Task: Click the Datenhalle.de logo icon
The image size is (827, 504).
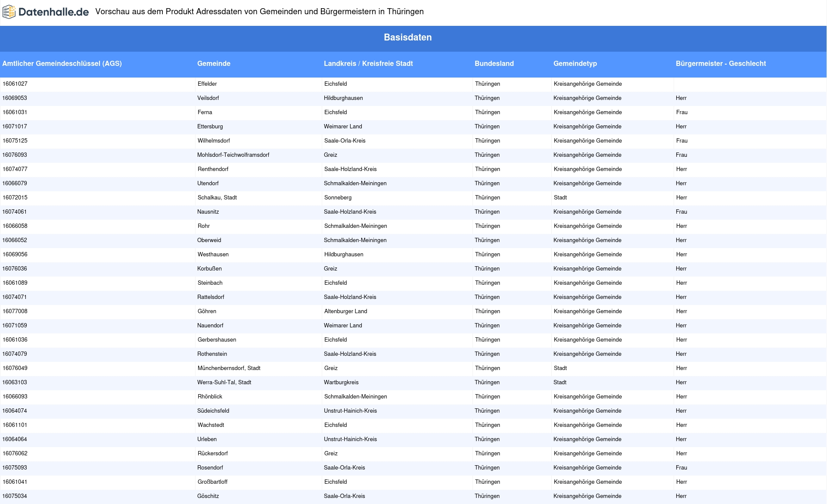Action: 9,12
